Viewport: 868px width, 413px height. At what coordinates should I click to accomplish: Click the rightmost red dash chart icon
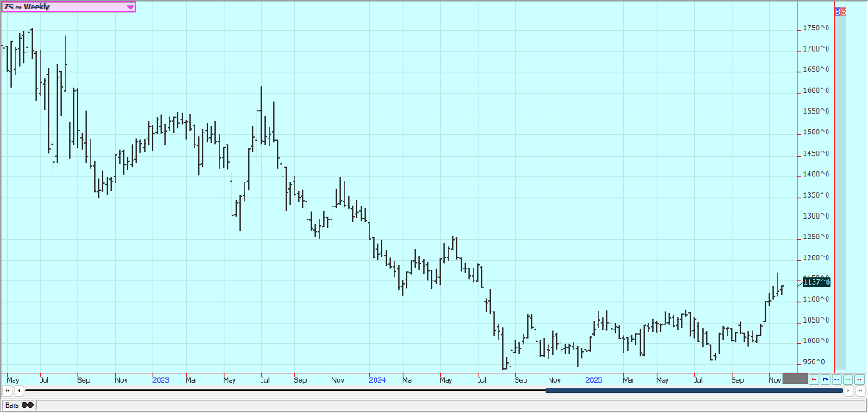click(859, 379)
